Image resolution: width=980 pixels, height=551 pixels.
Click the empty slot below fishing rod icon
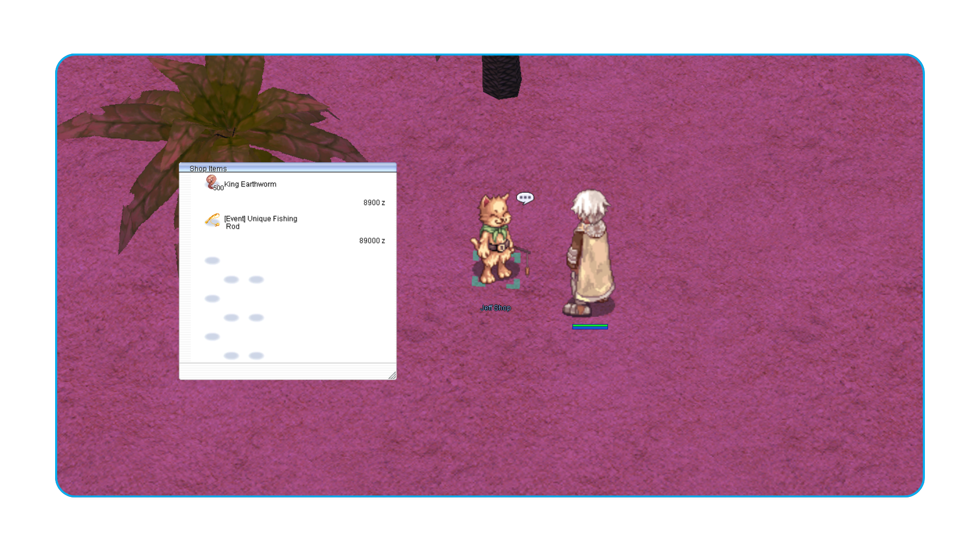point(212,261)
